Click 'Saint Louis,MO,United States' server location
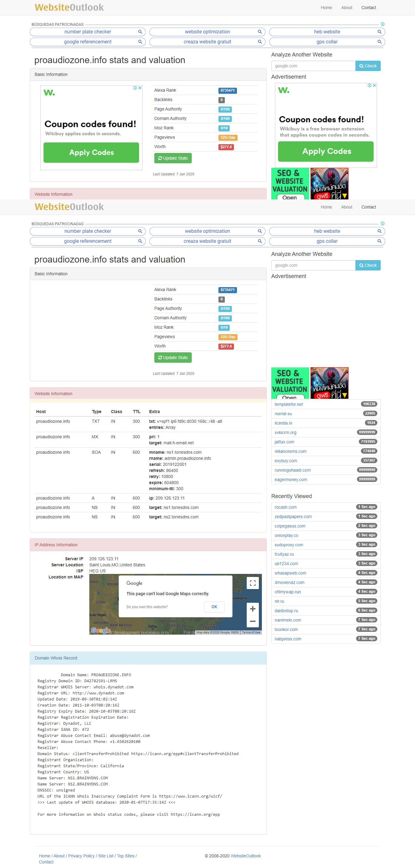 (x=117, y=565)
